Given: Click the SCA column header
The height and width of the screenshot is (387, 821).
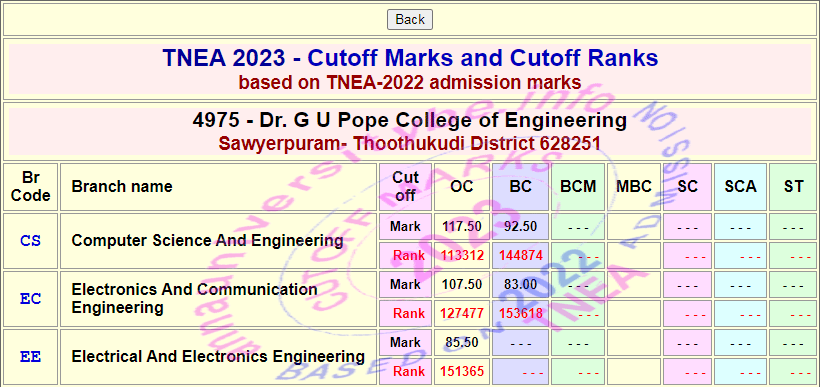Looking at the screenshot, I should [740, 186].
